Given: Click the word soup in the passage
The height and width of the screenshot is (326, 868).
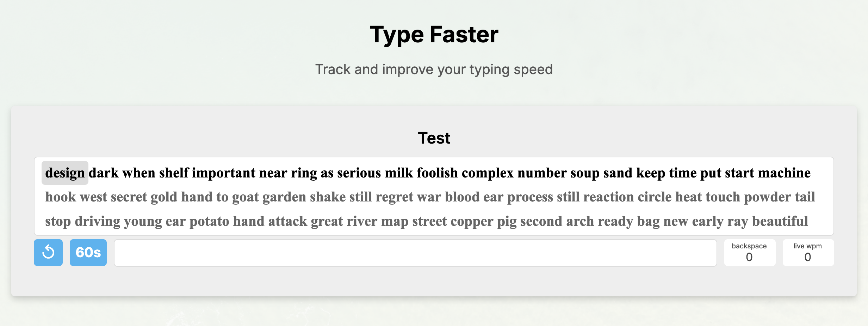Looking at the screenshot, I should tap(585, 173).
